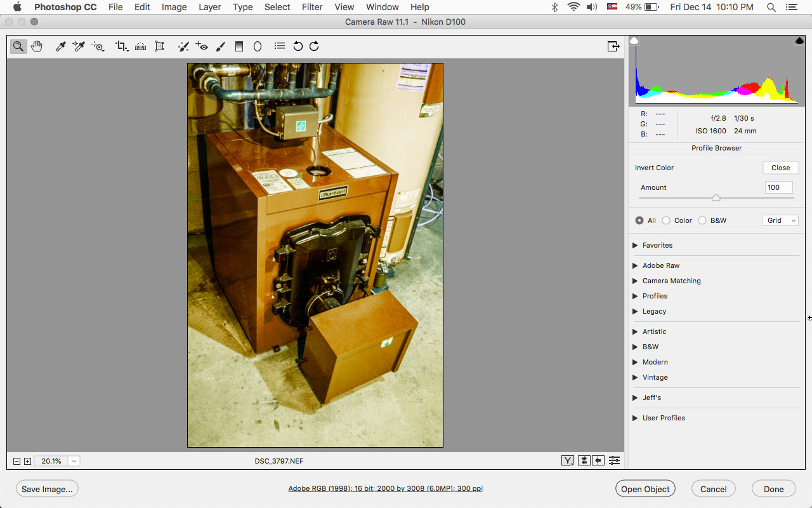The height and width of the screenshot is (508, 812).
Task: Open the Transform tool
Action: pyautogui.click(x=159, y=46)
